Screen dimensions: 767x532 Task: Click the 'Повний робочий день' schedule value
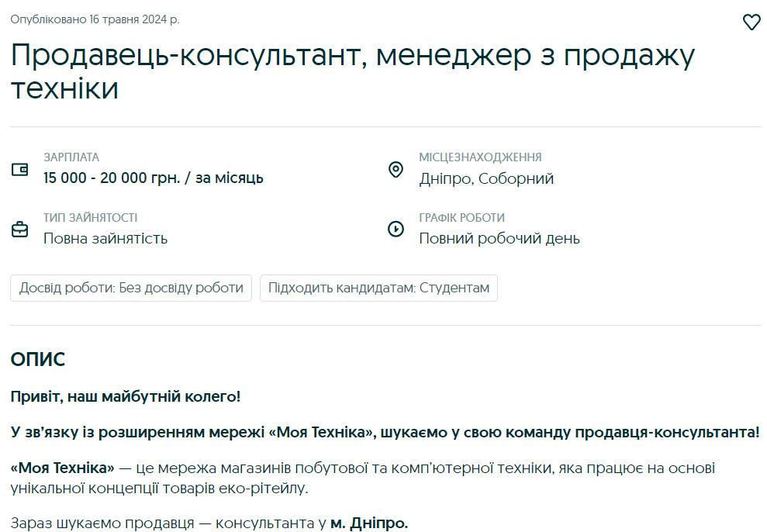point(499,239)
